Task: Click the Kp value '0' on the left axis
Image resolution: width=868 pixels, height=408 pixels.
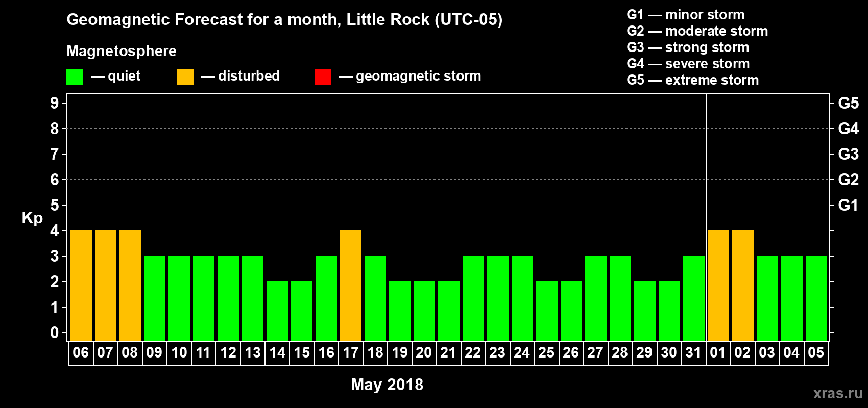Action: (x=55, y=333)
